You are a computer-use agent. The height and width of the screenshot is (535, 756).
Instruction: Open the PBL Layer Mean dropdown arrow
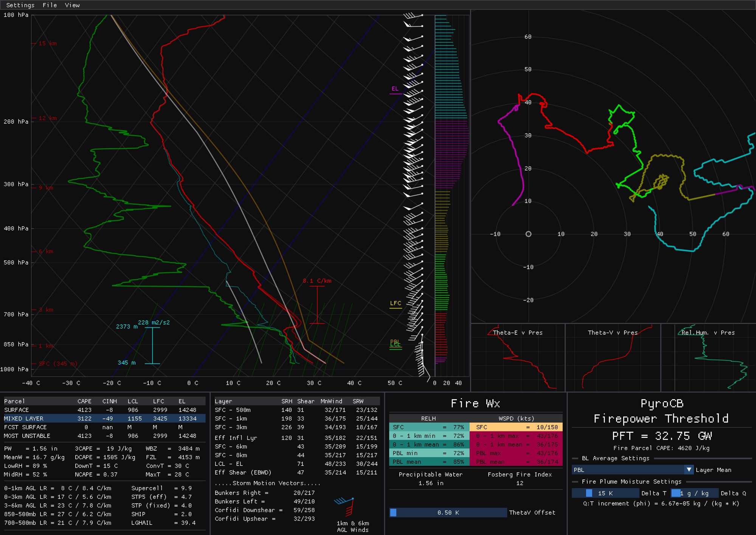click(689, 470)
